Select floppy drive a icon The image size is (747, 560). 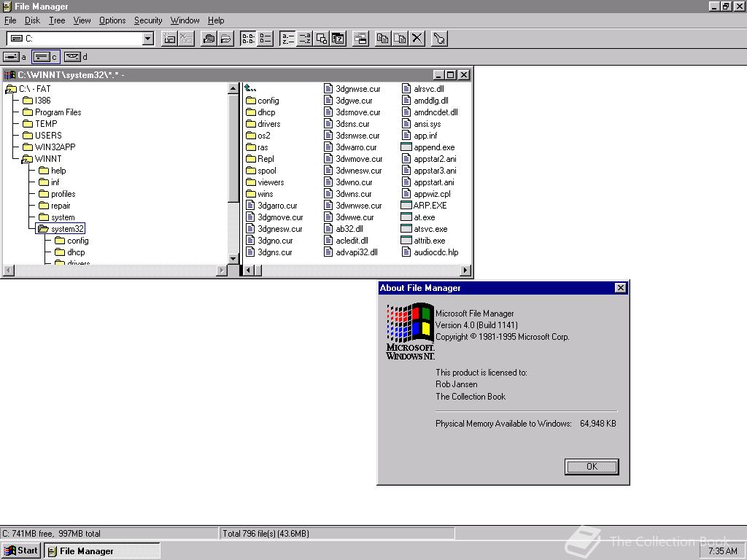click(x=15, y=57)
